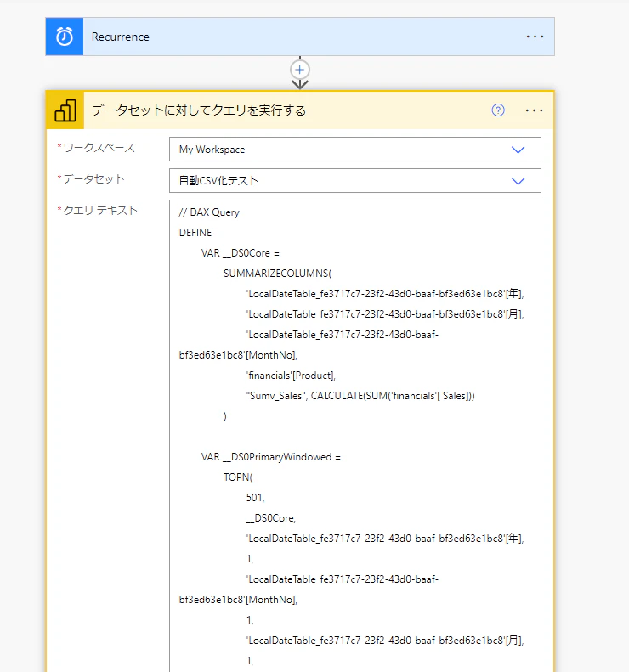Click the "__DS0Core," argument line
The image size is (629, 672).
click(x=271, y=518)
